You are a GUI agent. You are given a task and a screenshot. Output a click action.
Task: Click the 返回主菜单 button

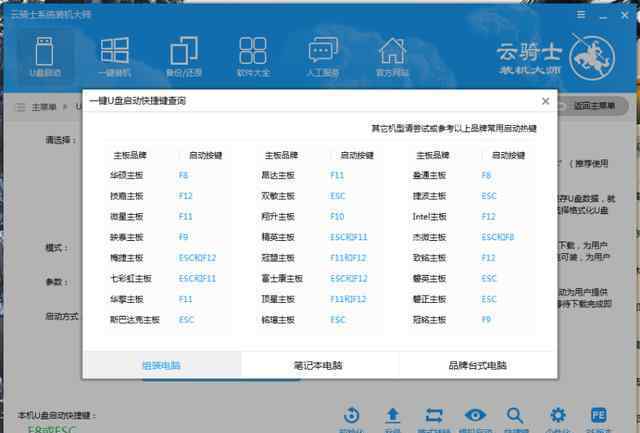[591, 106]
